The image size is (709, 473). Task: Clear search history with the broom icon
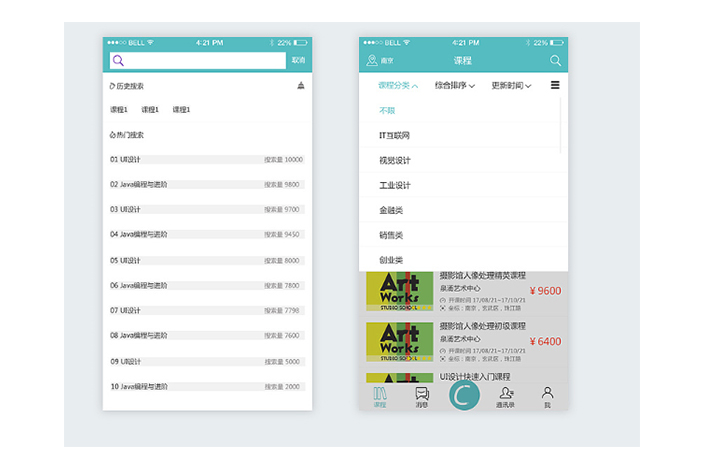[301, 86]
